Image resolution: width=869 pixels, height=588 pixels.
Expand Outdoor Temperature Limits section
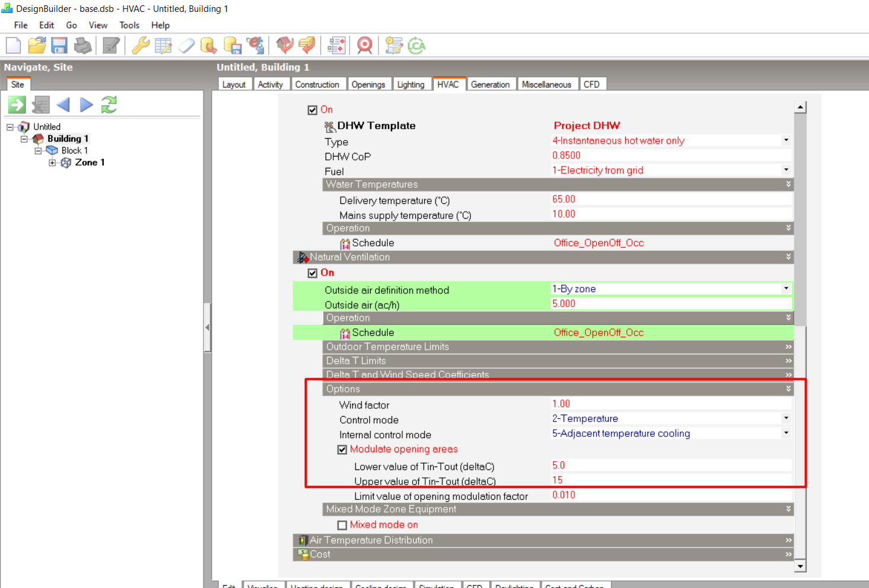coord(558,347)
